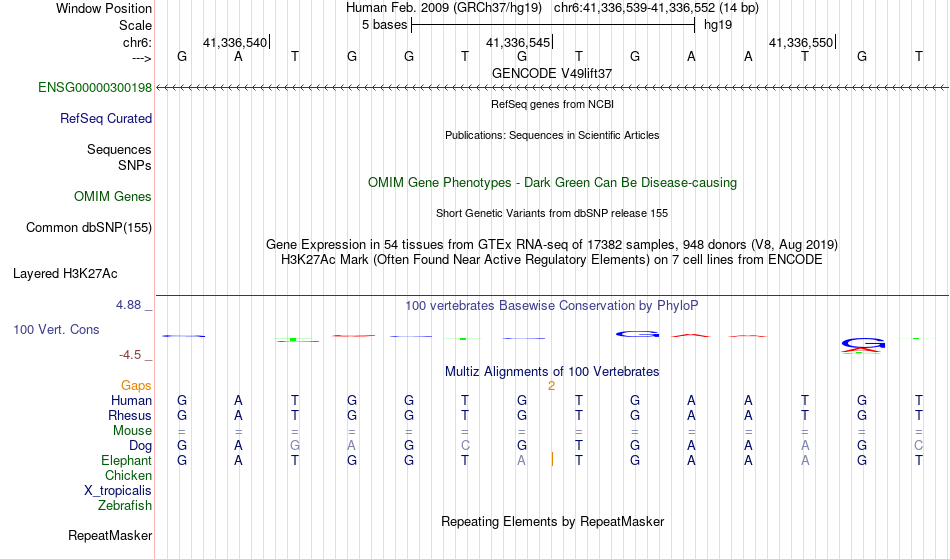Click the hg19 label beside scale bar
The image size is (950, 559).
coord(718,25)
